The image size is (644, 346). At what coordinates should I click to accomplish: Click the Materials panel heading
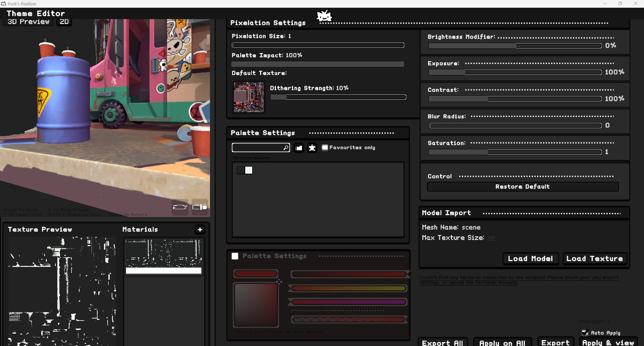(140, 229)
